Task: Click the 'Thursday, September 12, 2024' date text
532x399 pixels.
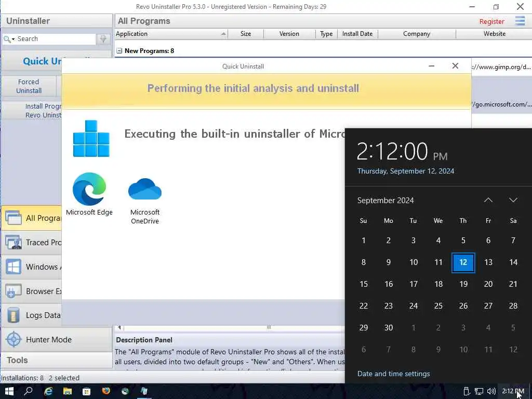Action: pos(405,171)
